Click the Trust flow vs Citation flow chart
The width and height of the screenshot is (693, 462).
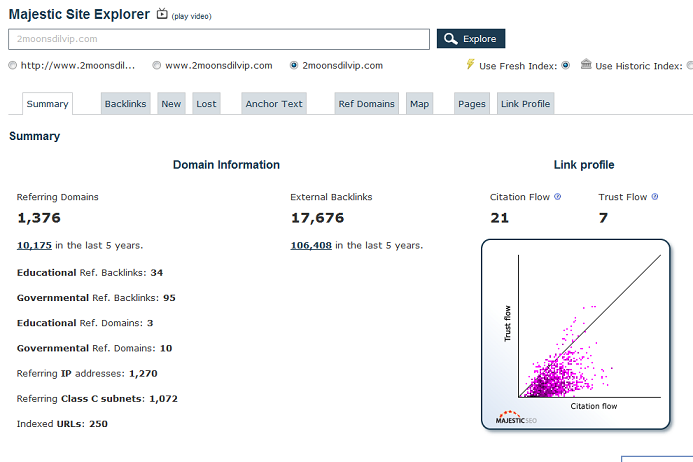point(575,334)
